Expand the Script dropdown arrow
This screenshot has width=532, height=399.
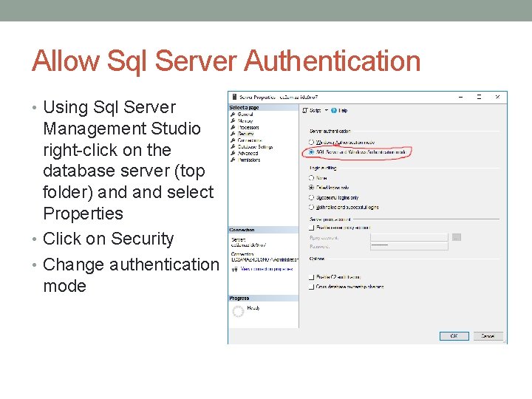click(x=327, y=110)
